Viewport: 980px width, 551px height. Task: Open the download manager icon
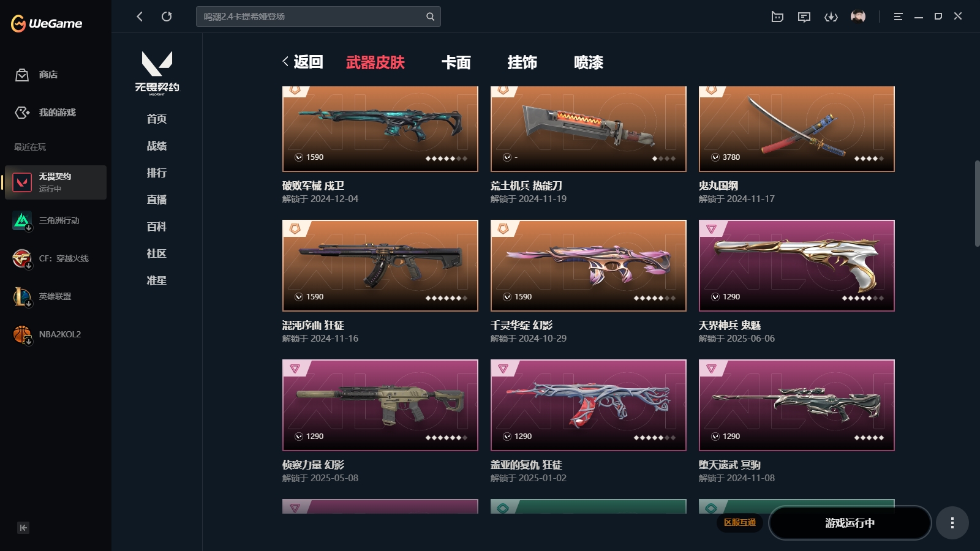(831, 17)
